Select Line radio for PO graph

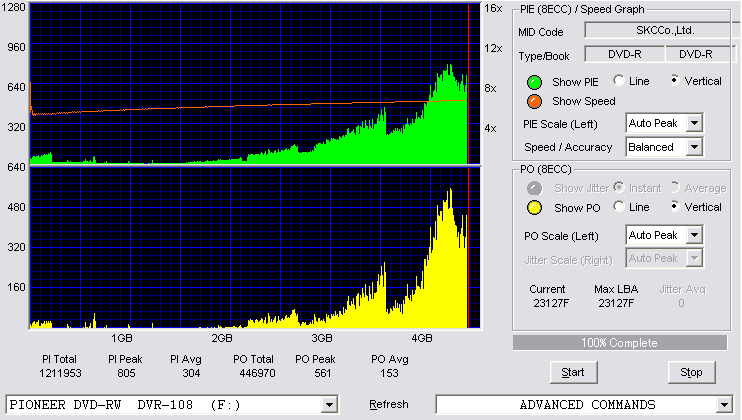pos(619,207)
